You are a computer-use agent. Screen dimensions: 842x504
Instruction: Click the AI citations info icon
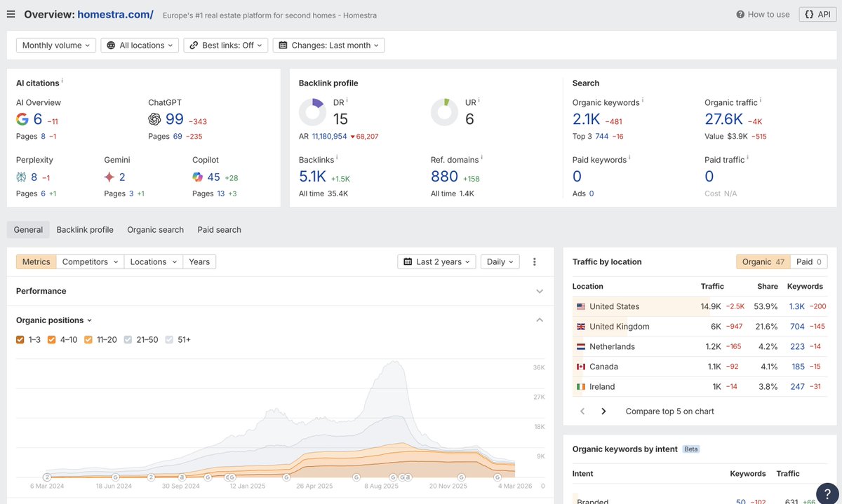click(x=62, y=81)
